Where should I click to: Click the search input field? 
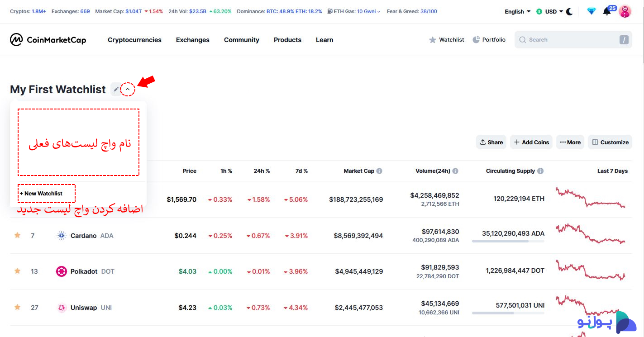click(x=573, y=40)
